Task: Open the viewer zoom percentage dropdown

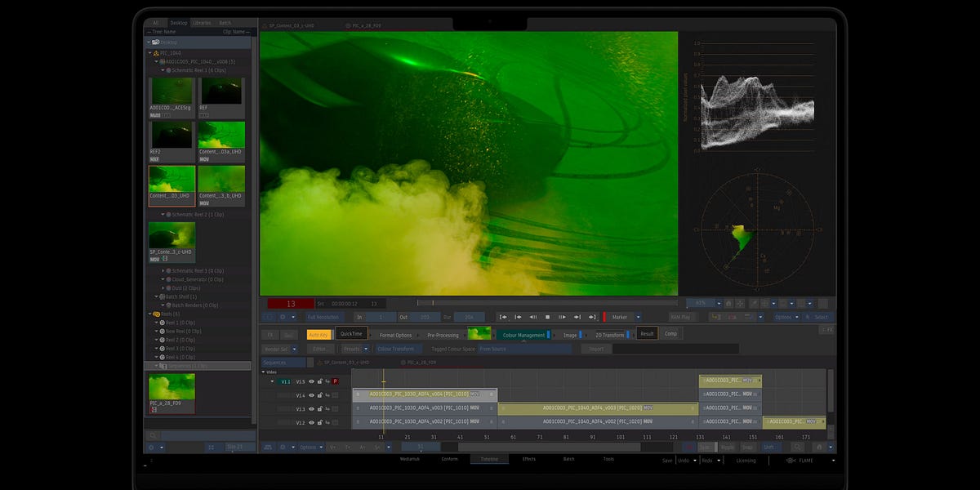Action: click(x=719, y=303)
